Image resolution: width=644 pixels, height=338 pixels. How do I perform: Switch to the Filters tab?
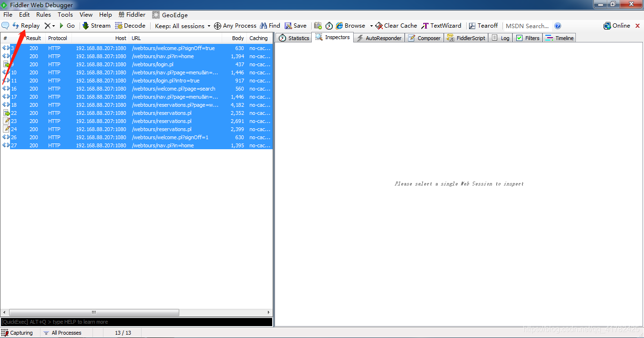pyautogui.click(x=528, y=38)
